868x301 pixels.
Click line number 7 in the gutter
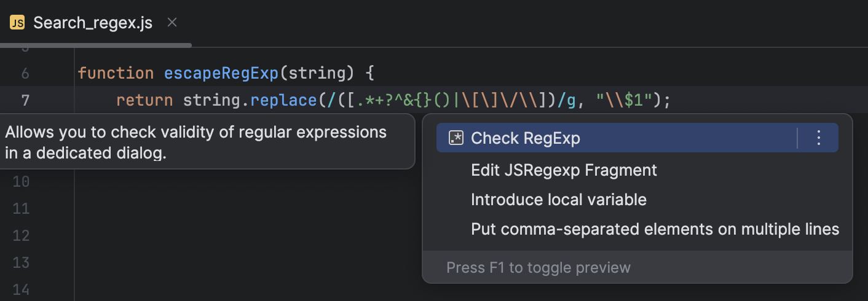pos(25,100)
